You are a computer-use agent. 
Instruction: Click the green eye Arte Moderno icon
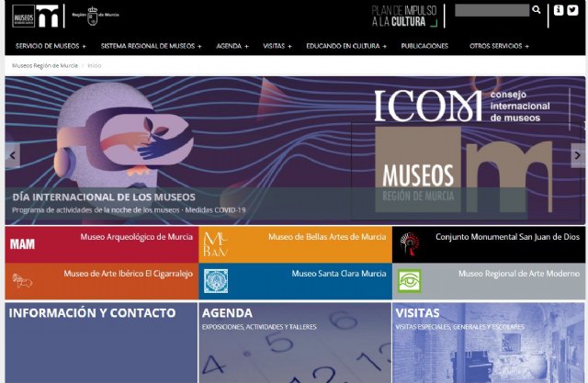(410, 281)
